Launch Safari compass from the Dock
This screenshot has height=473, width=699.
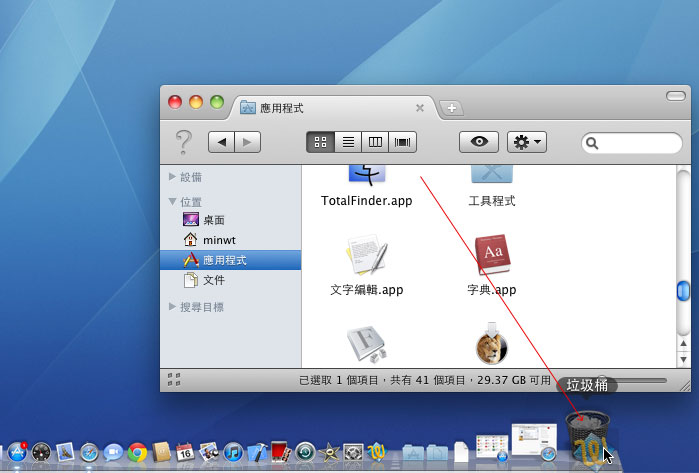click(89, 452)
